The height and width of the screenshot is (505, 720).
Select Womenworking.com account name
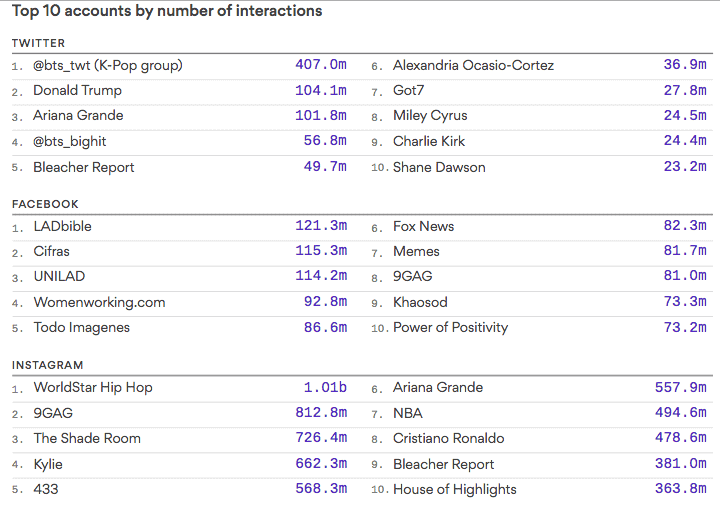click(99, 302)
